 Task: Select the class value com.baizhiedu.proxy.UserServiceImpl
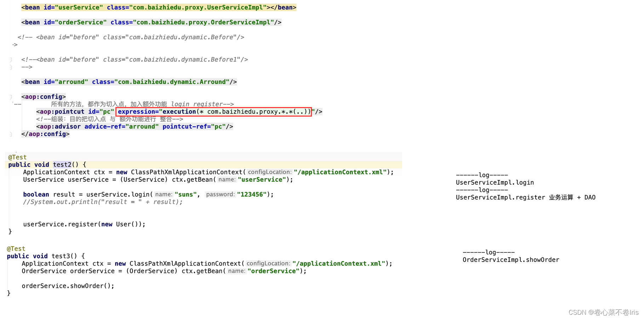coord(200,7)
